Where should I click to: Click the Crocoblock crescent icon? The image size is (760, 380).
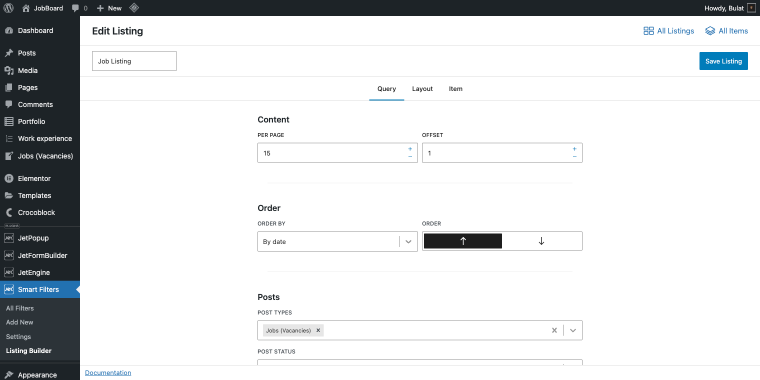[9, 213]
